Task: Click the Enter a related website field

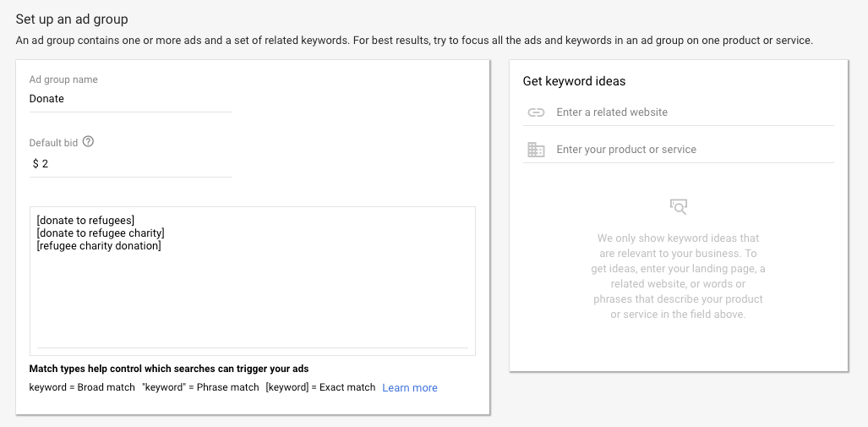Action: coord(694,112)
